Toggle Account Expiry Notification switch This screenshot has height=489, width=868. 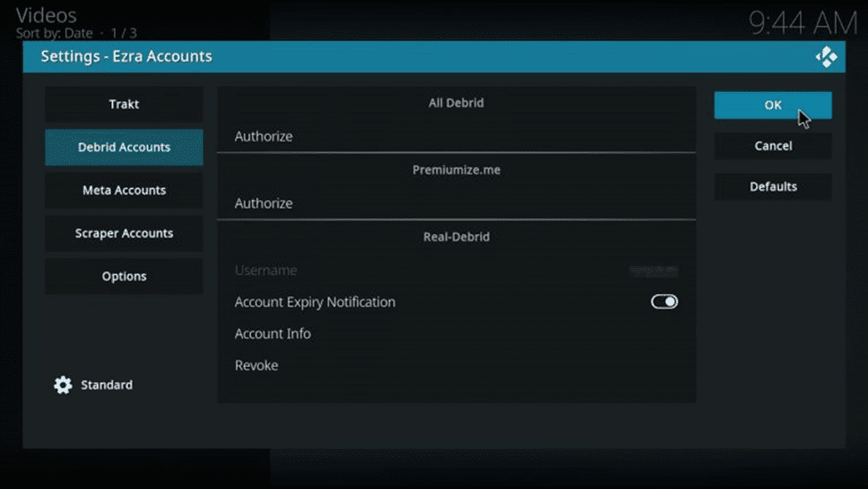pyautogui.click(x=664, y=302)
